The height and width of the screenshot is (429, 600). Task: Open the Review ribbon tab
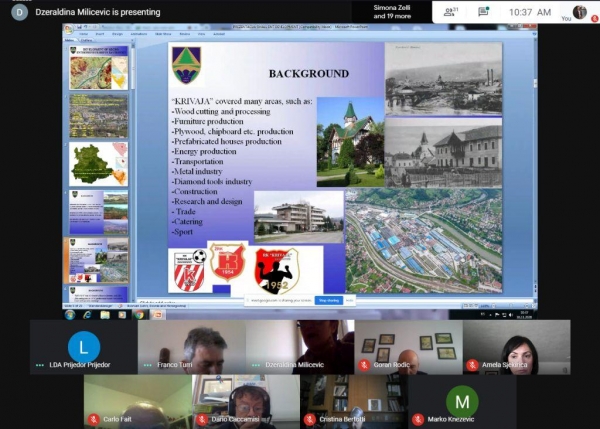[x=185, y=34]
